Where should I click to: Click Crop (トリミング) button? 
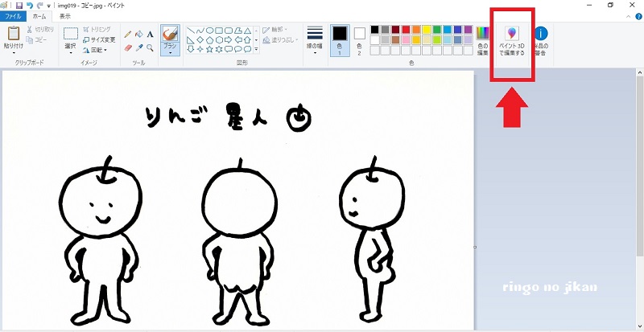tap(97, 29)
